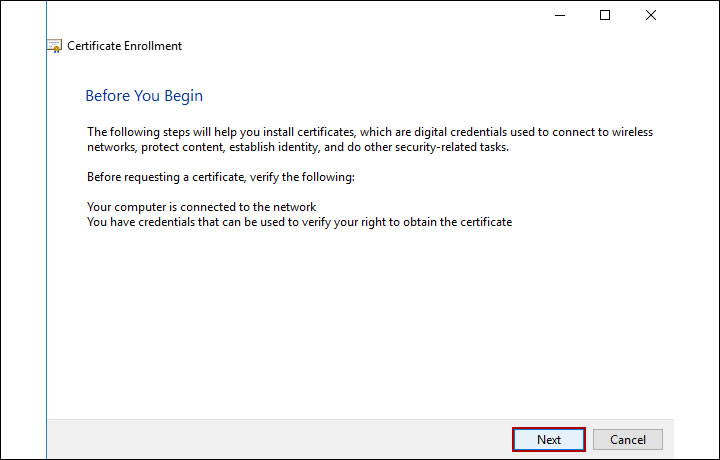Click the blank white area below the requirements

click(360, 320)
